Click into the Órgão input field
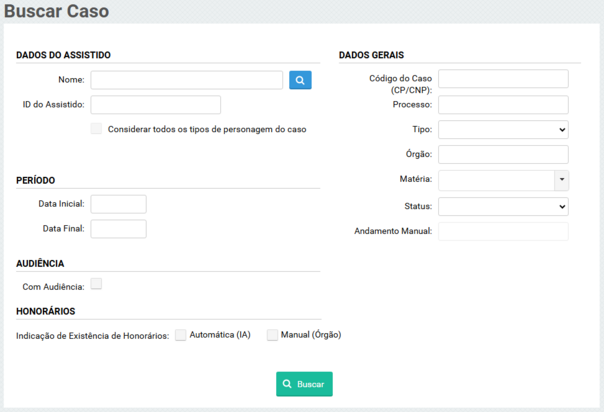Viewport: 604px width, 412px height. pyautogui.click(x=503, y=154)
